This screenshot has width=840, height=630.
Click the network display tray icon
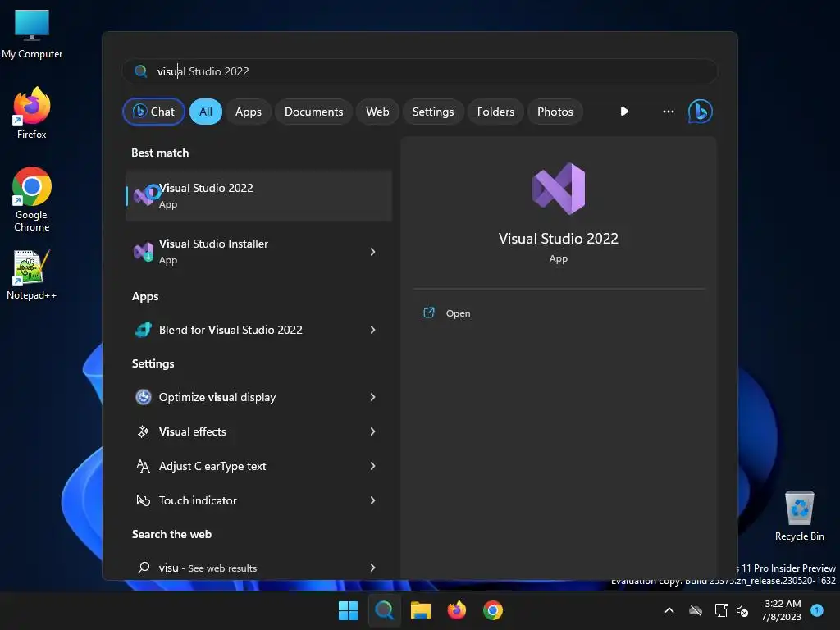click(x=721, y=610)
